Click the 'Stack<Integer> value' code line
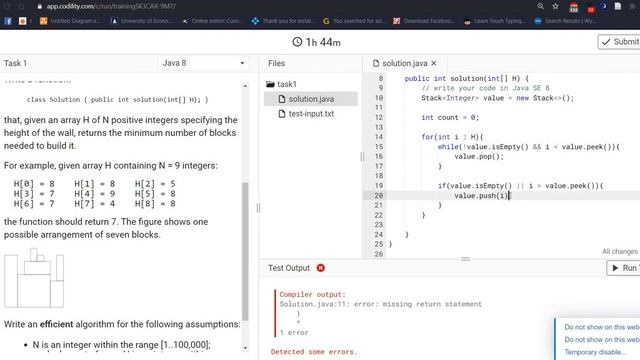The image size is (640, 360). click(497, 98)
